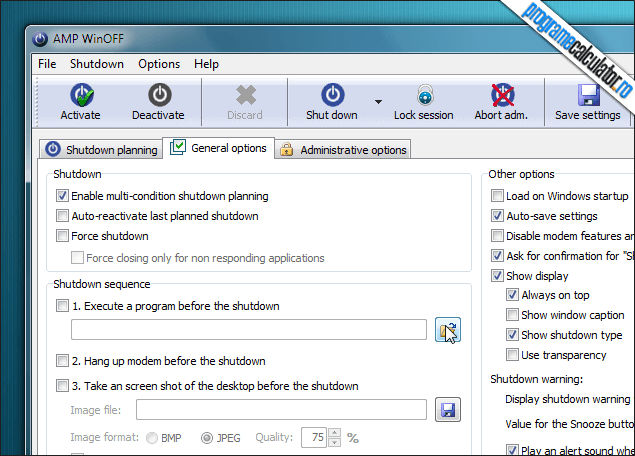Increase Quality with the up spinner arrow
The height and width of the screenshot is (456, 635).
click(x=335, y=433)
